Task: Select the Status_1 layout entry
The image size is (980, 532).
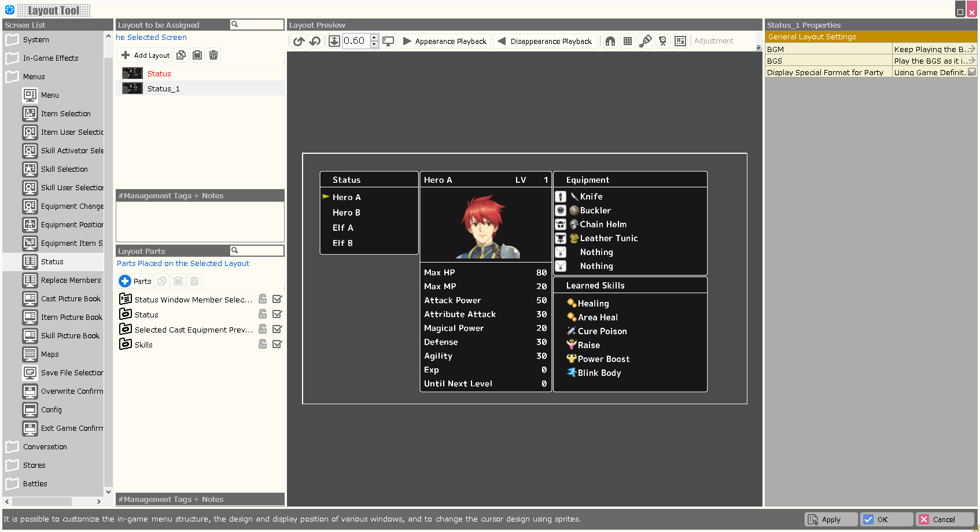Action: [x=163, y=88]
